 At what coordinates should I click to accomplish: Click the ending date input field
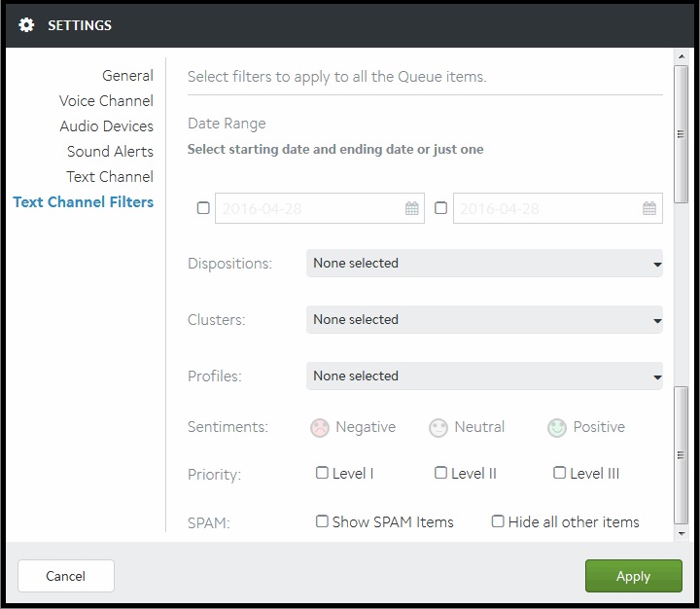click(558, 208)
